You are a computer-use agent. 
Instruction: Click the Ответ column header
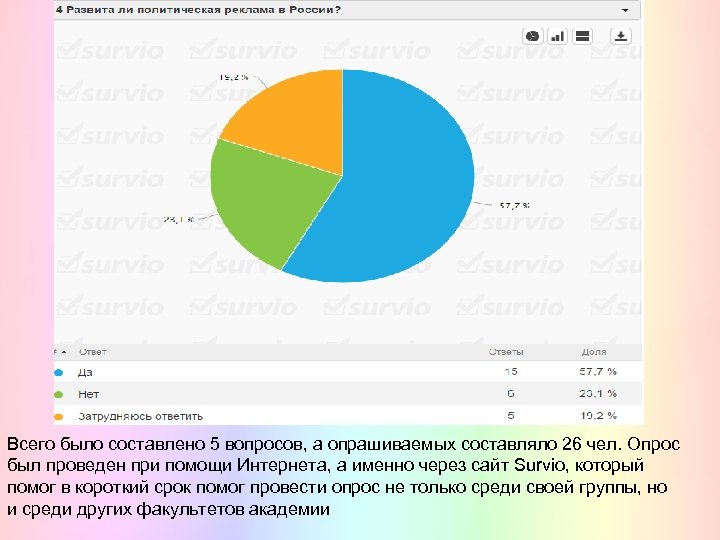pyautogui.click(x=93, y=352)
